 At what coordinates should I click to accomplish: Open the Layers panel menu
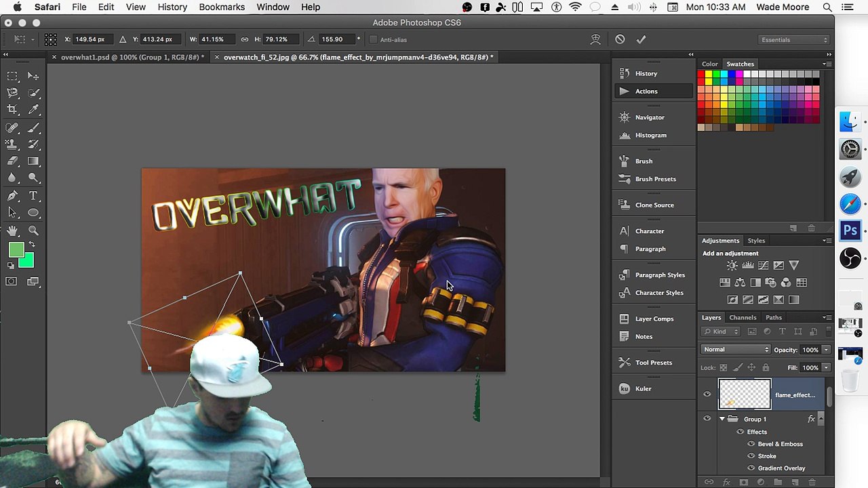pyautogui.click(x=827, y=317)
